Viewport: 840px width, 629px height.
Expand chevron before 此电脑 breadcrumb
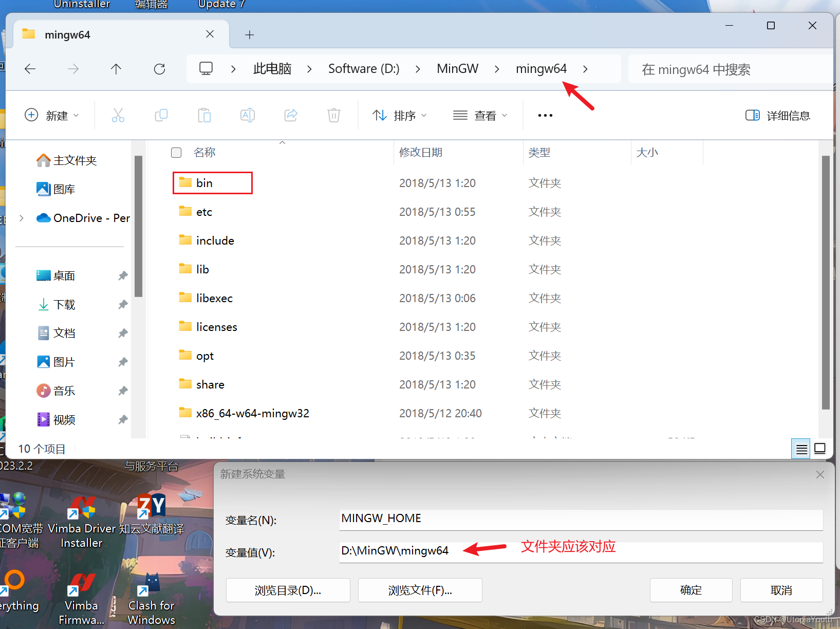coord(233,69)
